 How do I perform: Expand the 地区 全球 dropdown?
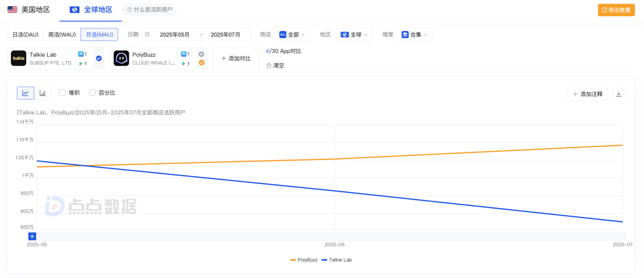coord(354,35)
